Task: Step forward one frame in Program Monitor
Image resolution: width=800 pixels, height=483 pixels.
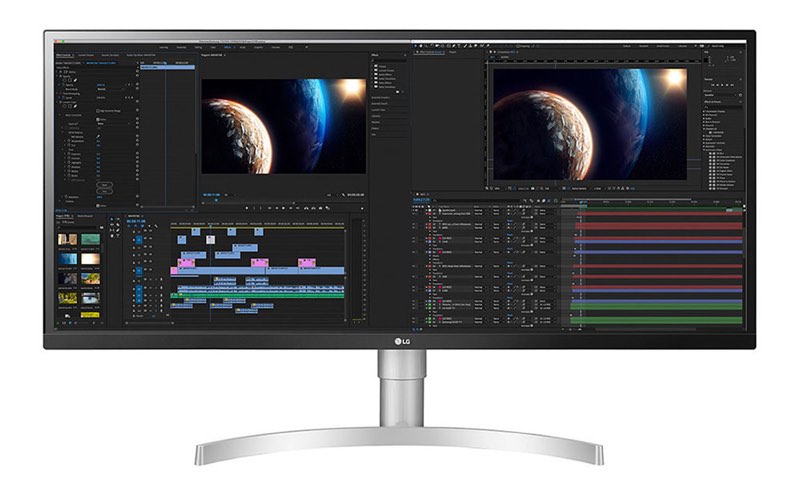Action: pyautogui.click(x=291, y=208)
